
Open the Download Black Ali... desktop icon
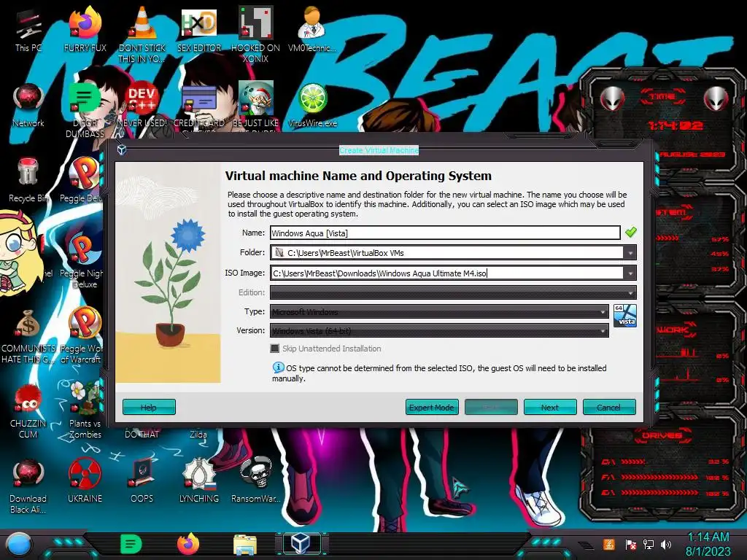coord(28,486)
